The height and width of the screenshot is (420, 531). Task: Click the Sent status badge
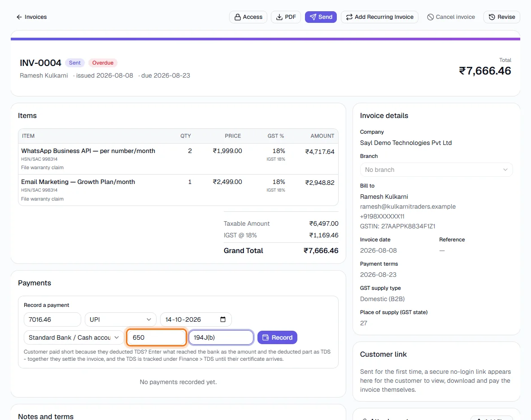click(x=75, y=63)
